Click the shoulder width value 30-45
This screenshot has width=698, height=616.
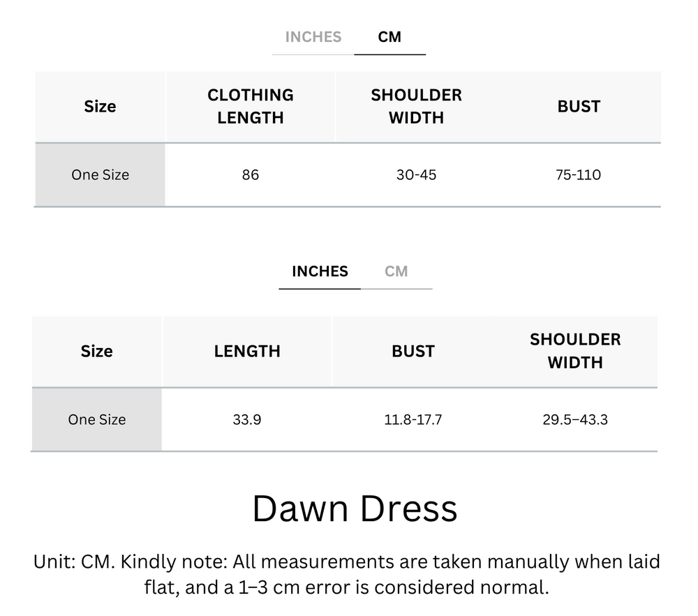tap(416, 174)
